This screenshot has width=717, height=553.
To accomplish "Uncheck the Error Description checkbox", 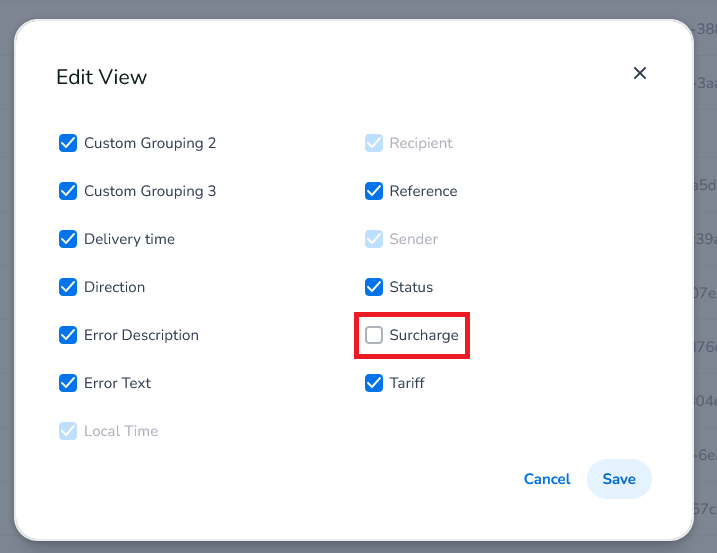I will tap(68, 335).
